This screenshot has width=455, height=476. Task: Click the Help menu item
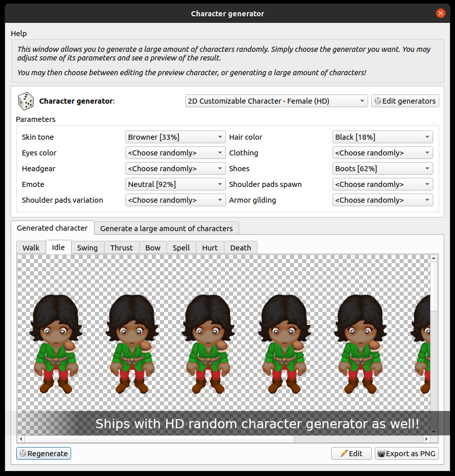coord(18,33)
